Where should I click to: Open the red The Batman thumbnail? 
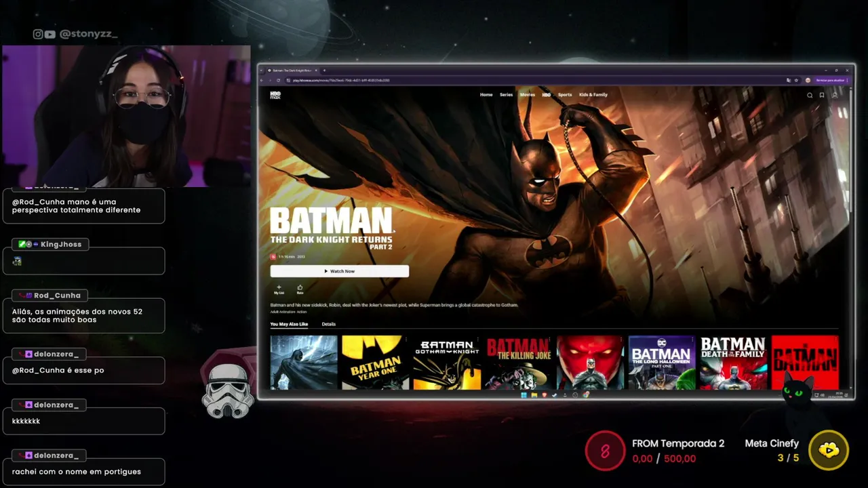pyautogui.click(x=805, y=363)
